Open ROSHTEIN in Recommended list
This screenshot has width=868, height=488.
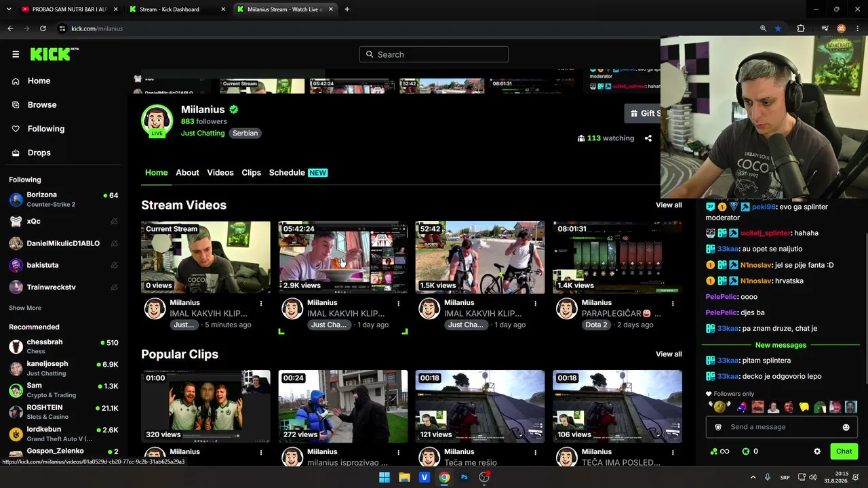64,412
